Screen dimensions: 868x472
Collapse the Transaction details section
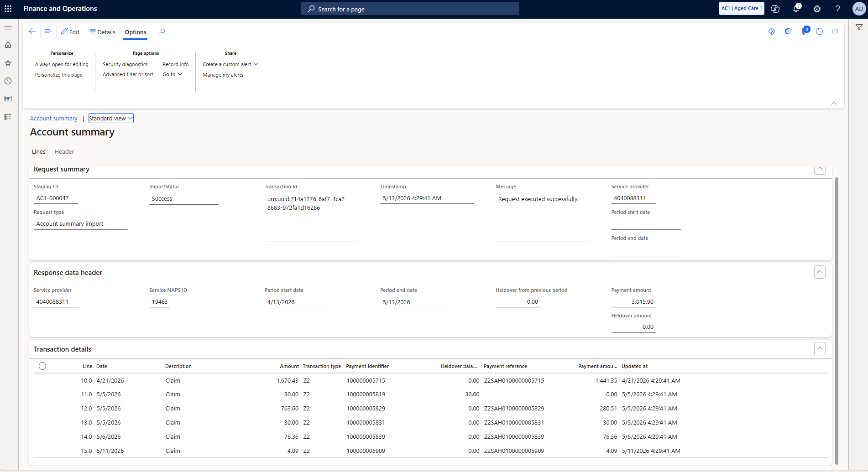(x=820, y=349)
